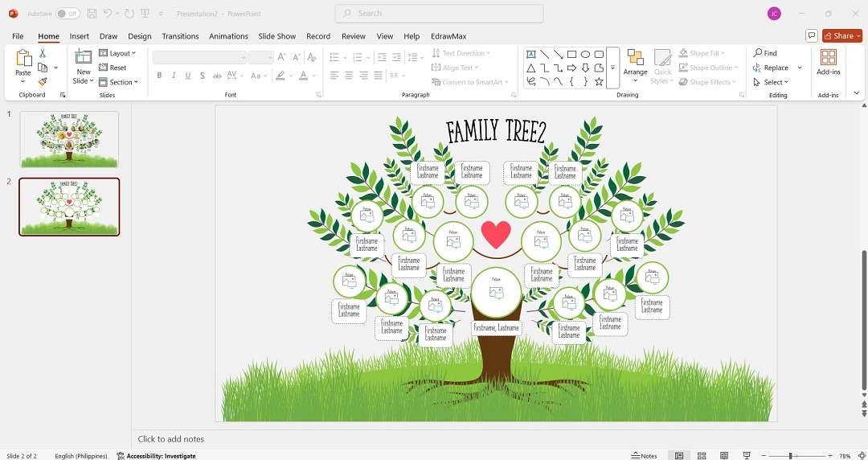Select slide 1 thumbnail

tap(69, 139)
